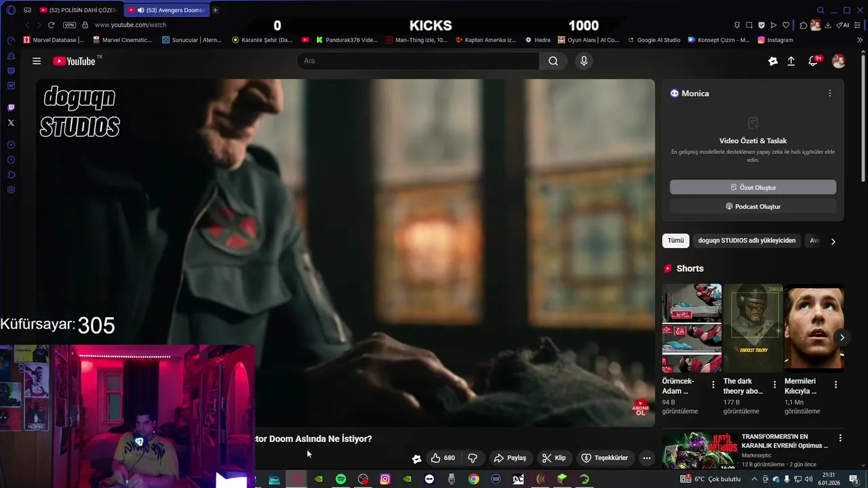Show hidden system tray icons chevron
The image size is (868, 488).
[x=753, y=479]
